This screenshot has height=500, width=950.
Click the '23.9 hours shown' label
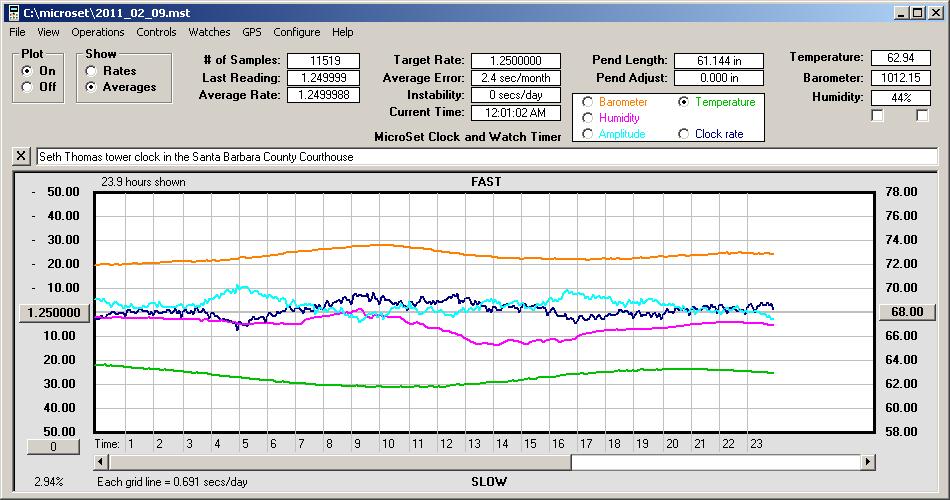[143, 182]
